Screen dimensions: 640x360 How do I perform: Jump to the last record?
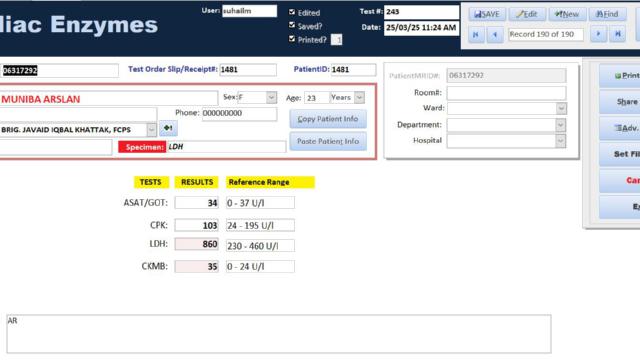coord(618,34)
